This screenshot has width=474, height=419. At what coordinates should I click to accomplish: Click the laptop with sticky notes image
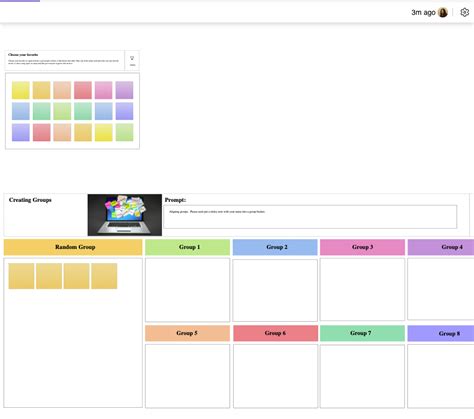tap(125, 215)
